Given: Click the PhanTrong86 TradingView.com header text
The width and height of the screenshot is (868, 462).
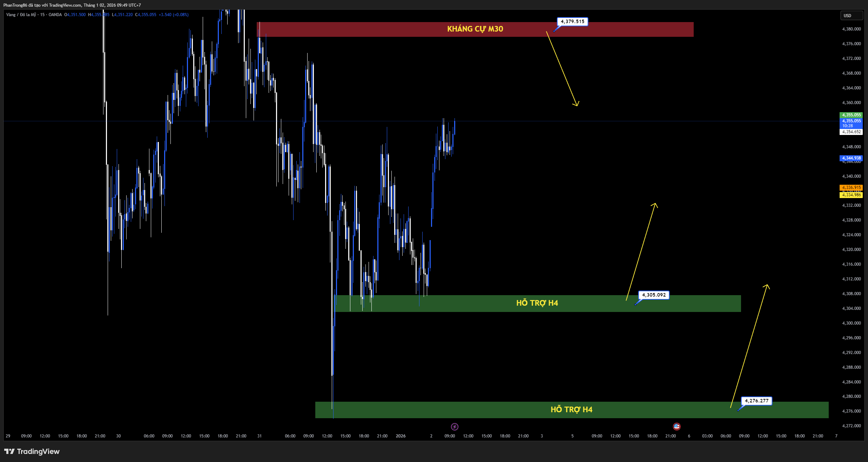Looking at the screenshot, I should point(72,5).
